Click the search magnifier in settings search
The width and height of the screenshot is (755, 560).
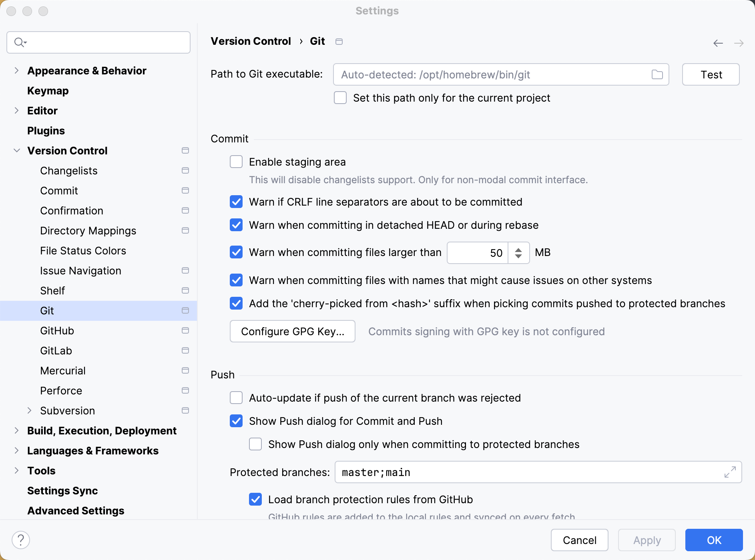pyautogui.click(x=19, y=42)
